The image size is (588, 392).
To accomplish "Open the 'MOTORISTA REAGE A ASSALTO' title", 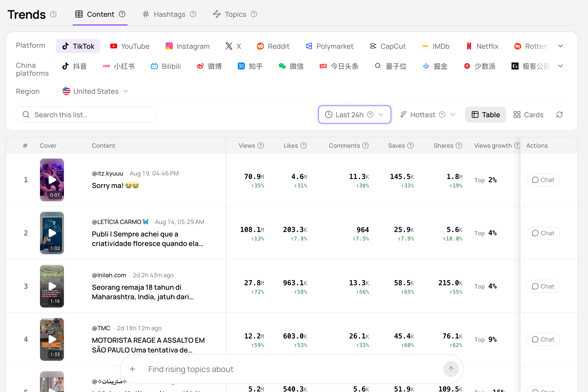I will point(148,345).
